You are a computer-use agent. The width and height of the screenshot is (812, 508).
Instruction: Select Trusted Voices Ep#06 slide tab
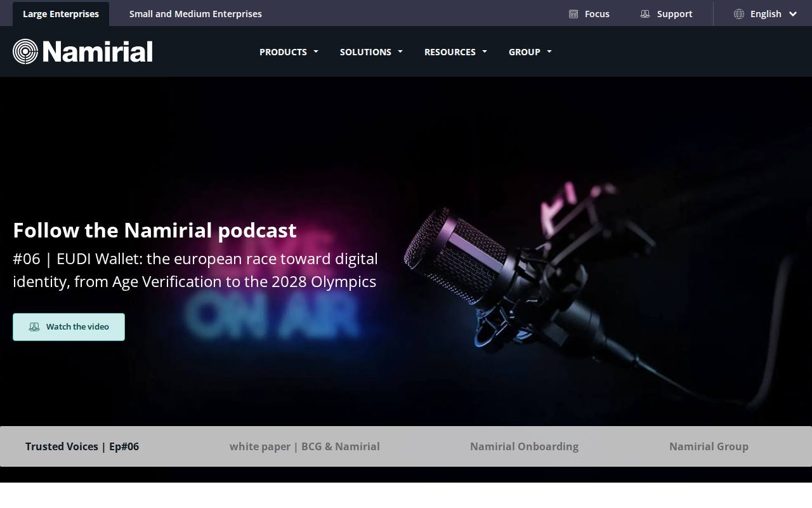(x=82, y=446)
